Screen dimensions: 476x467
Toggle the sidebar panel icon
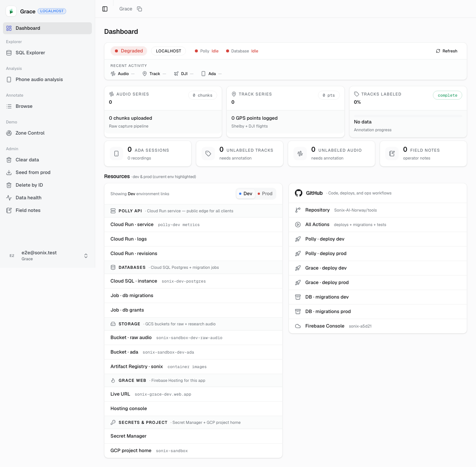pos(105,9)
